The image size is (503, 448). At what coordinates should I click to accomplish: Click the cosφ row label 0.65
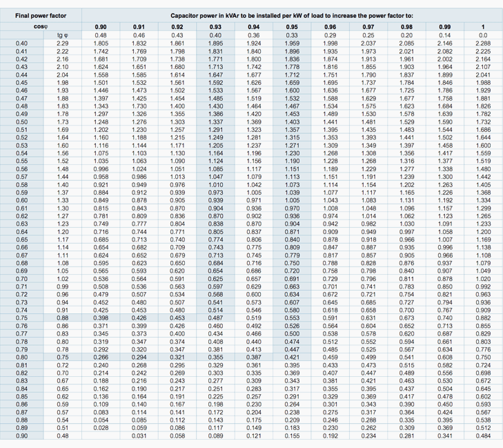click(21, 240)
